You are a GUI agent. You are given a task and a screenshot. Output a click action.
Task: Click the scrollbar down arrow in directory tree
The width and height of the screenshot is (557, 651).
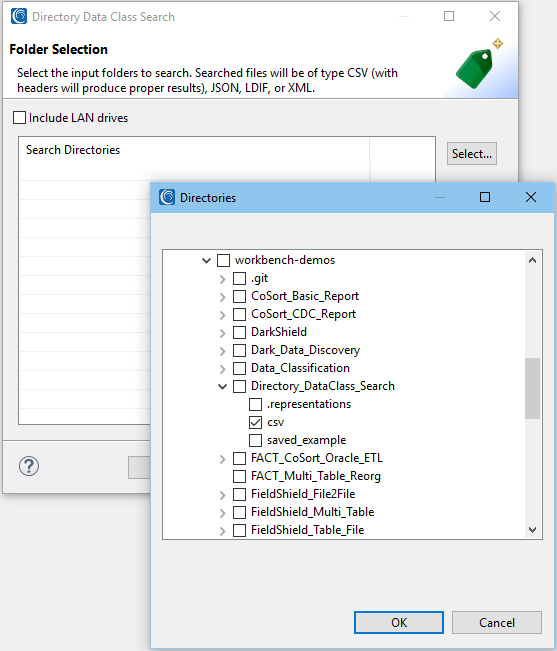click(533, 530)
